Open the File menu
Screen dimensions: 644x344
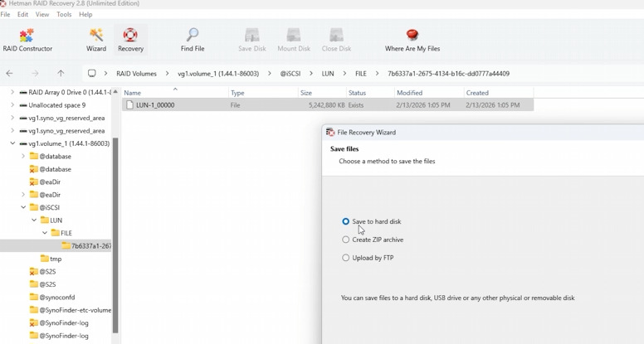(x=5, y=14)
